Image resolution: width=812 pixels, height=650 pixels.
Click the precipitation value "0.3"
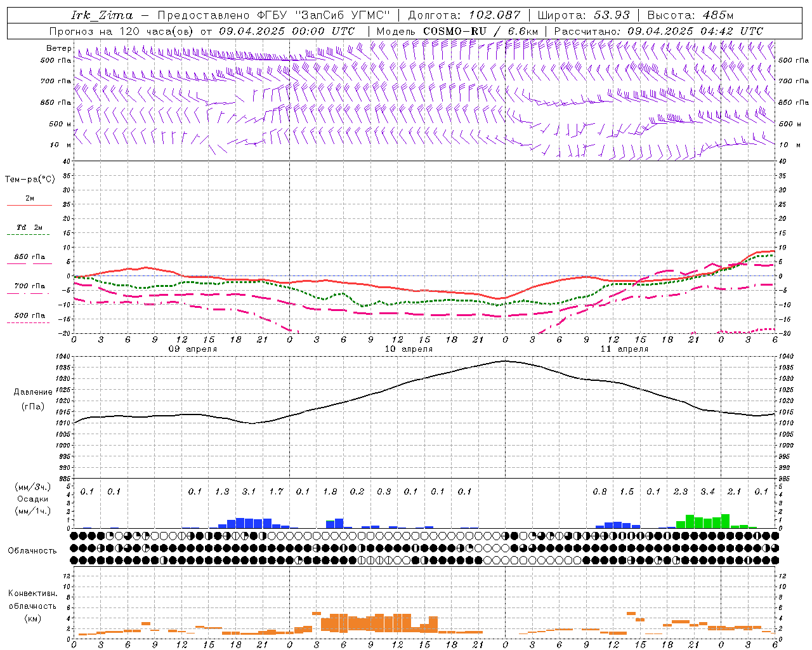[x=384, y=492]
